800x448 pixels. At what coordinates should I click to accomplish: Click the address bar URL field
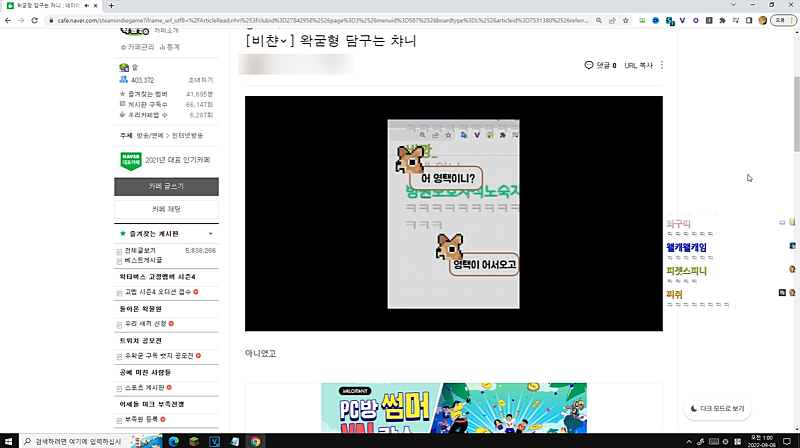[x=321, y=20]
